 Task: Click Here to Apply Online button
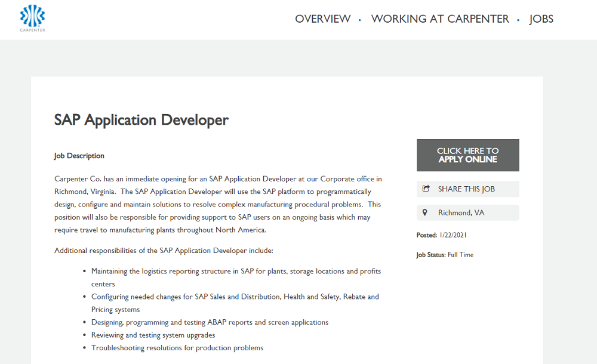click(467, 155)
